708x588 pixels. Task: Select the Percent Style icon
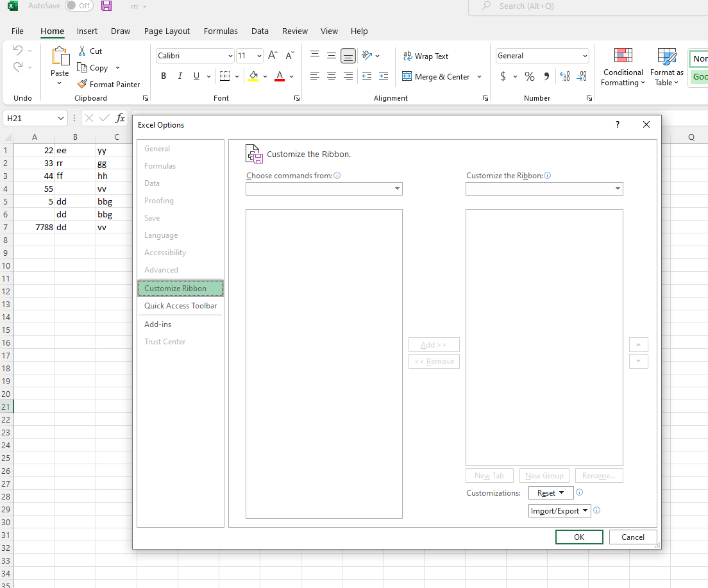coord(530,76)
